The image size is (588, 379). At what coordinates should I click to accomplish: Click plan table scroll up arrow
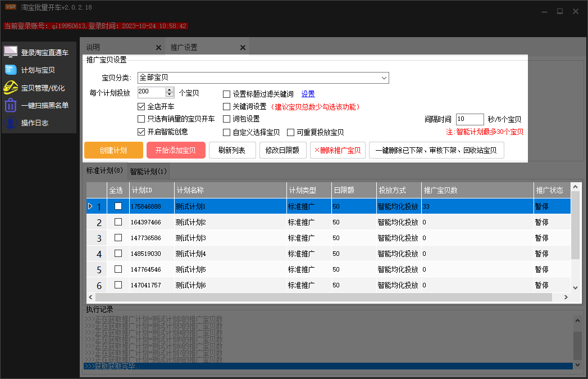point(575,187)
